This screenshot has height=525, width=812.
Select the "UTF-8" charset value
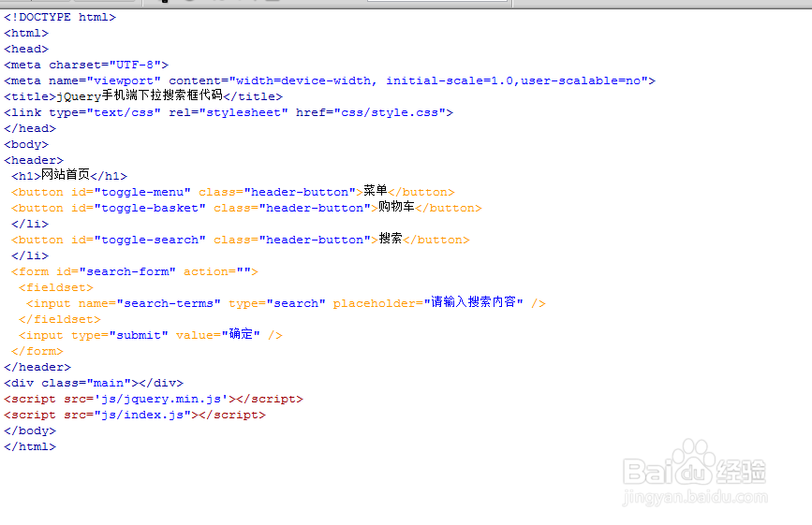(x=135, y=66)
